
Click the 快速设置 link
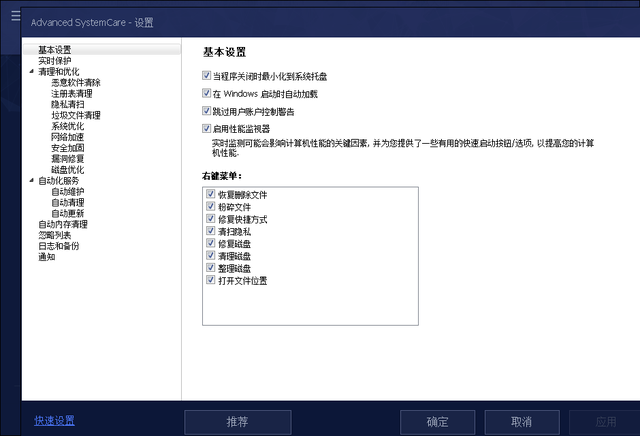54,420
